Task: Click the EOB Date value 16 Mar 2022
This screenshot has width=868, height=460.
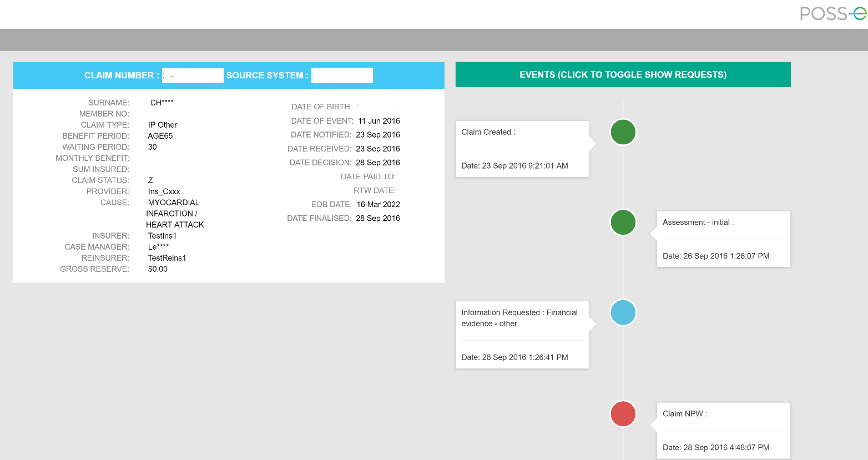Action: pos(378,204)
